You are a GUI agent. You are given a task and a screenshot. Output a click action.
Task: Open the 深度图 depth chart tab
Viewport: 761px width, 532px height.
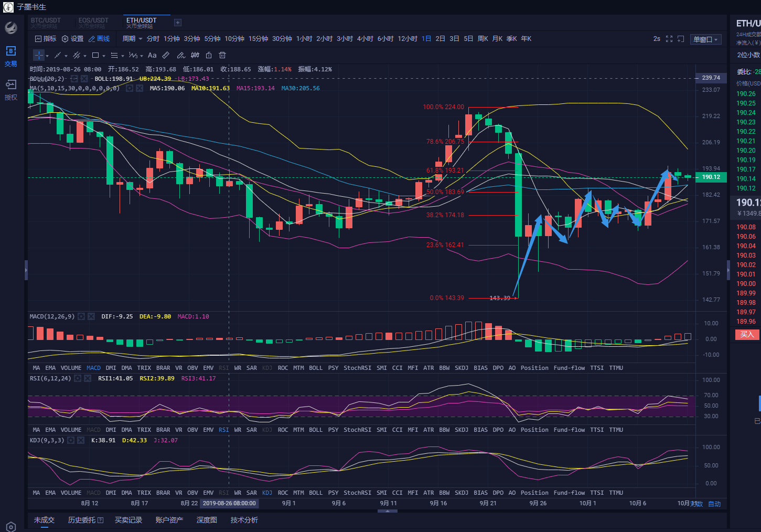207,520
